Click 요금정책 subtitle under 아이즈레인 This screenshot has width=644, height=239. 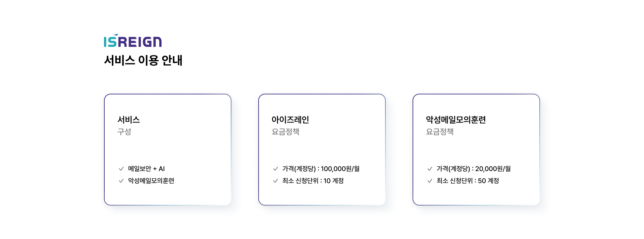pos(285,132)
